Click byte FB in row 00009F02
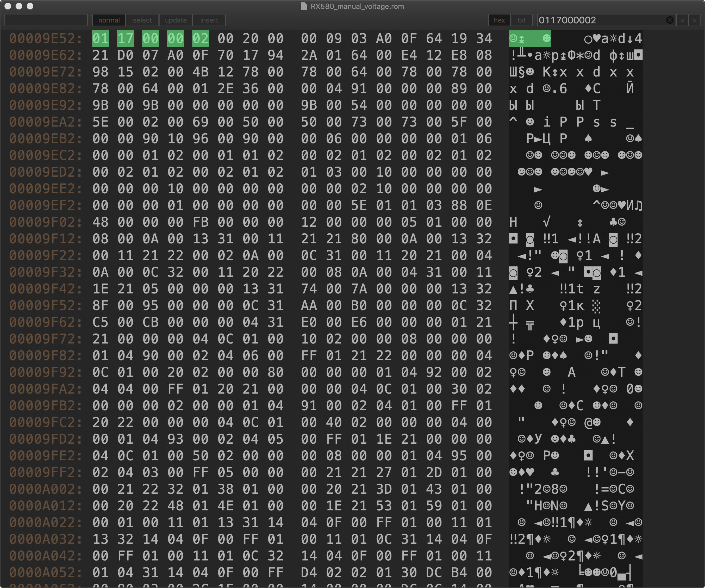Image resolution: width=705 pixels, height=588 pixels. pyautogui.click(x=200, y=222)
